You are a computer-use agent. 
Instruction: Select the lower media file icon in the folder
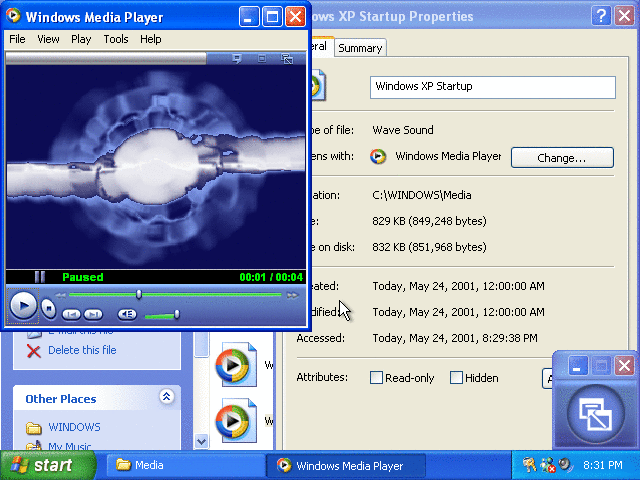[236, 420]
